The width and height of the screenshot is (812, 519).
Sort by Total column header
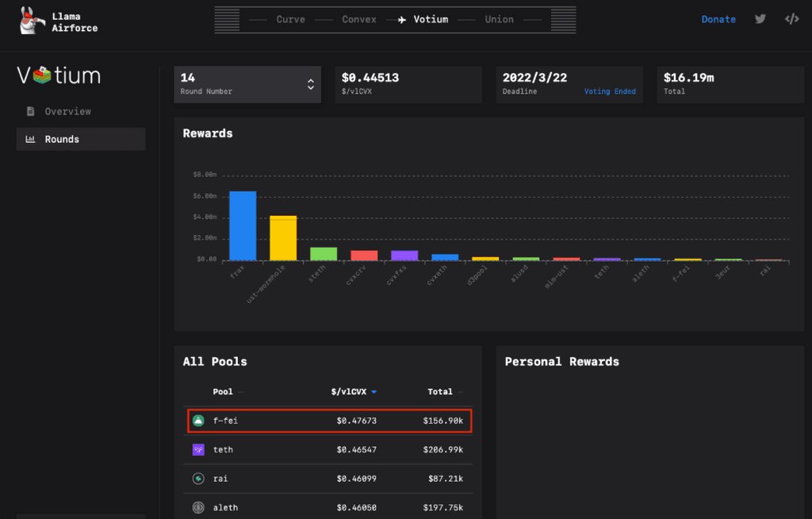click(x=439, y=391)
